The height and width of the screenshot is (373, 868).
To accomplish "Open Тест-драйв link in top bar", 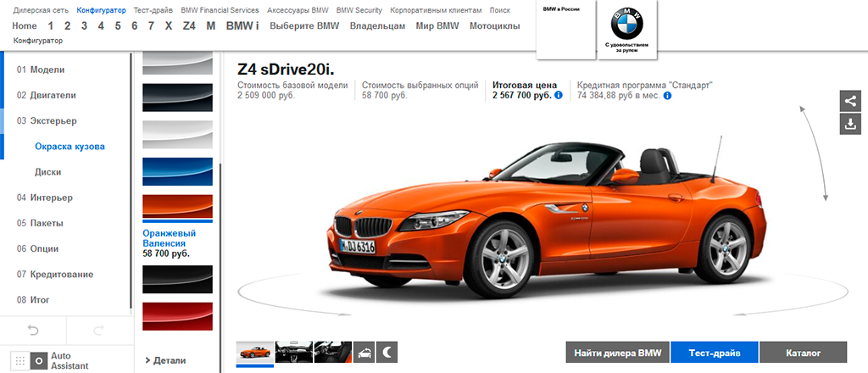I will (153, 10).
